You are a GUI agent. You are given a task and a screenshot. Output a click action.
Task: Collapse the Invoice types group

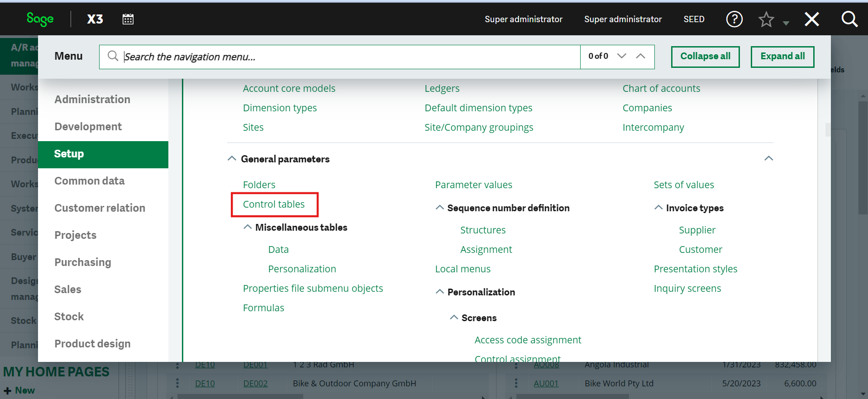click(658, 208)
